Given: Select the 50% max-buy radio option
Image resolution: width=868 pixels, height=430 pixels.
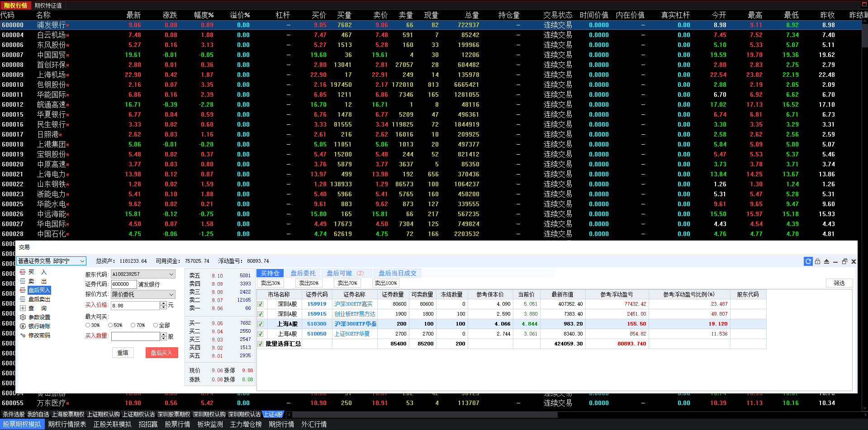Looking at the screenshot, I should [x=110, y=325].
